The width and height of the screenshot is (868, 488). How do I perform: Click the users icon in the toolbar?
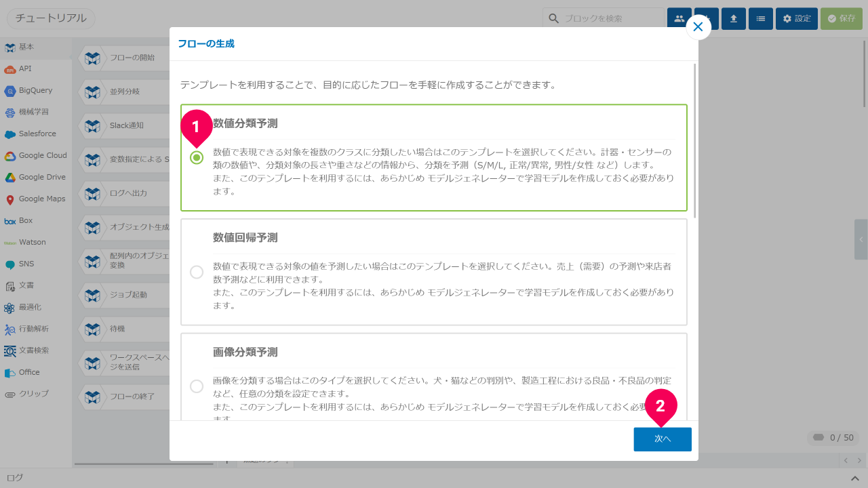point(679,19)
